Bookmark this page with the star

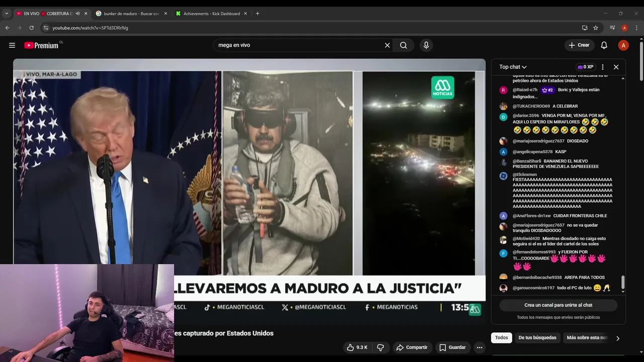(x=596, y=28)
